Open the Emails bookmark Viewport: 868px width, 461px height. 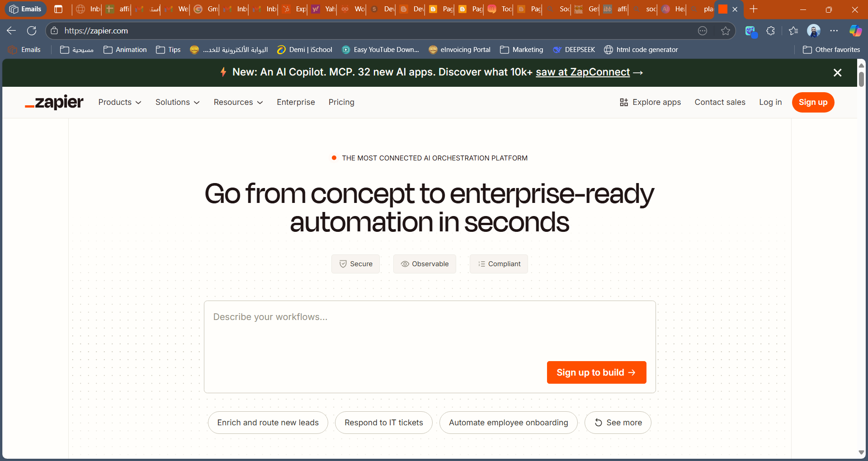tap(25, 50)
